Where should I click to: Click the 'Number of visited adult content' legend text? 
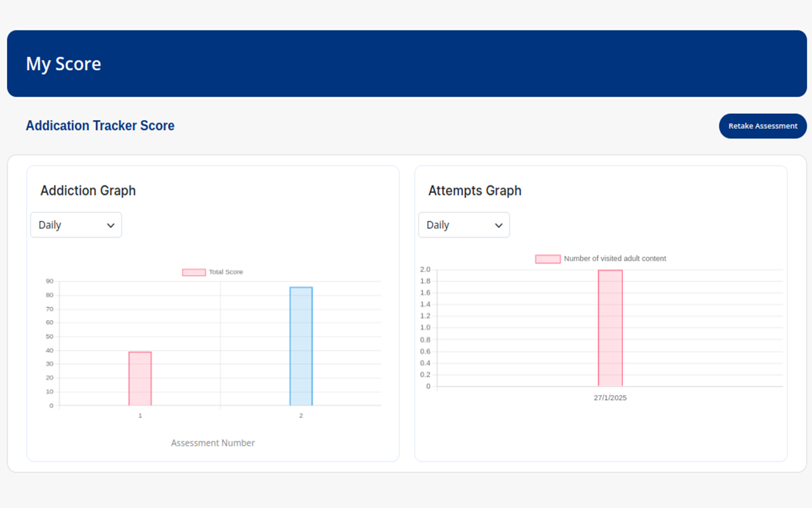(615, 259)
